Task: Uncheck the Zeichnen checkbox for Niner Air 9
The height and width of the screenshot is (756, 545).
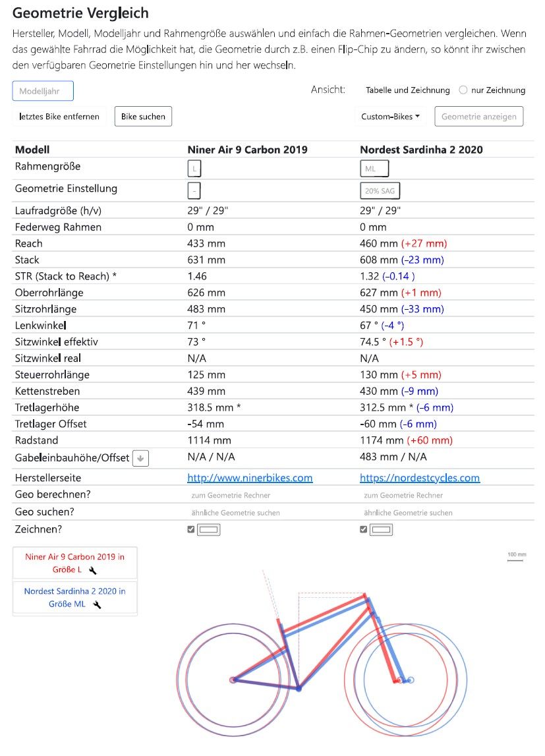Action: (191, 529)
